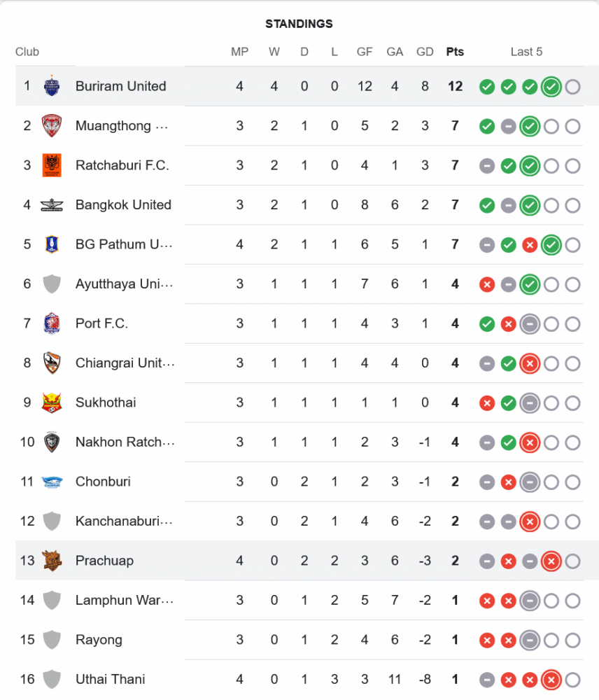
Task: Click the Ratchaburi F.C. orange crest
Action: [x=52, y=165]
